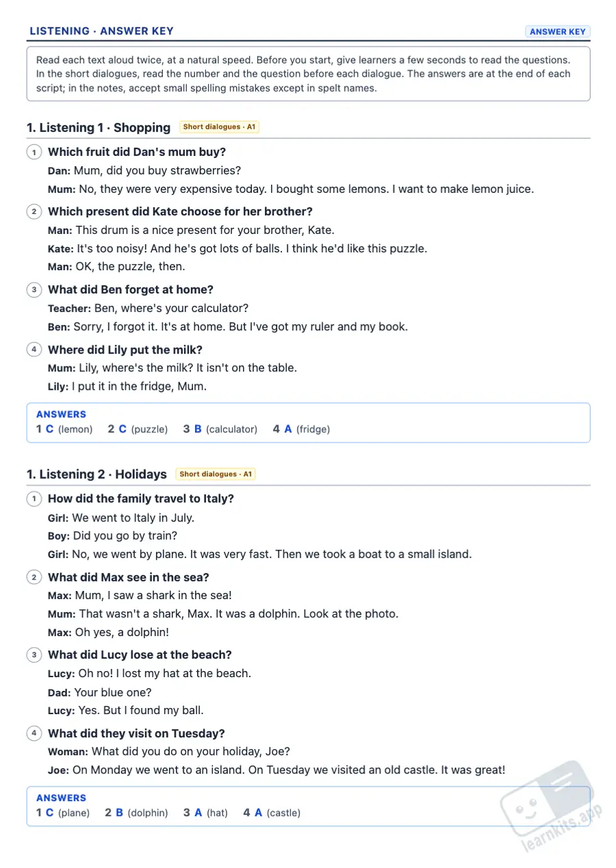This screenshot has height=868, width=616.
Task: Click number 1 circle beside Italy travel question
Action: coord(34,499)
